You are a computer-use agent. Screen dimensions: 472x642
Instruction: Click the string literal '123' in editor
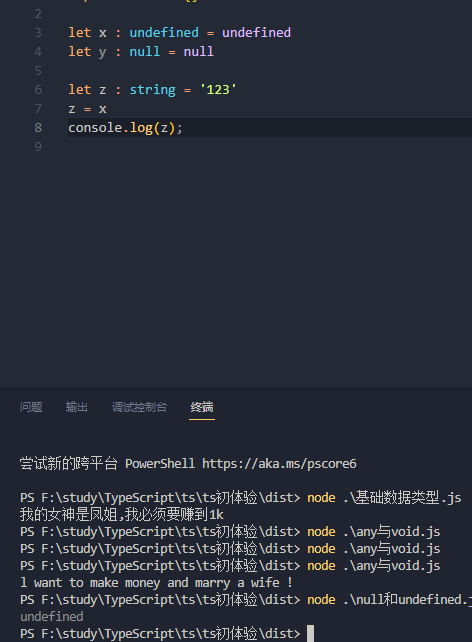pyautogui.click(x=218, y=90)
